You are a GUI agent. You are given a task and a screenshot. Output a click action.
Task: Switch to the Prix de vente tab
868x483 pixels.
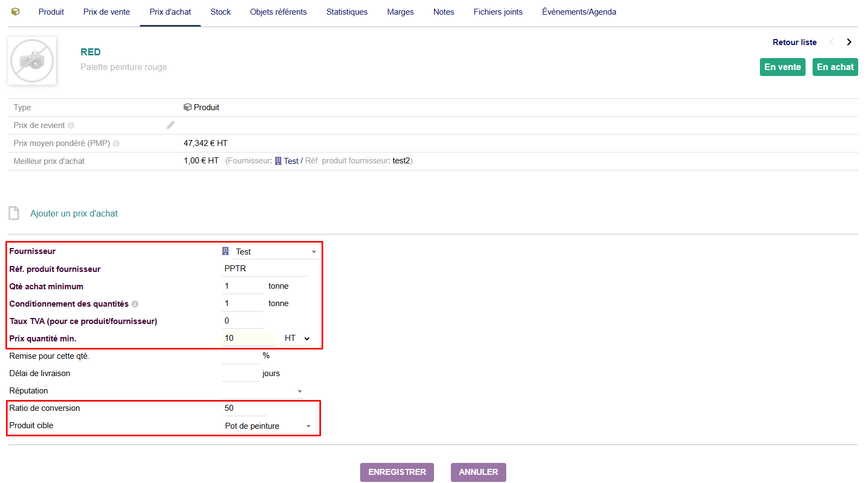(106, 12)
